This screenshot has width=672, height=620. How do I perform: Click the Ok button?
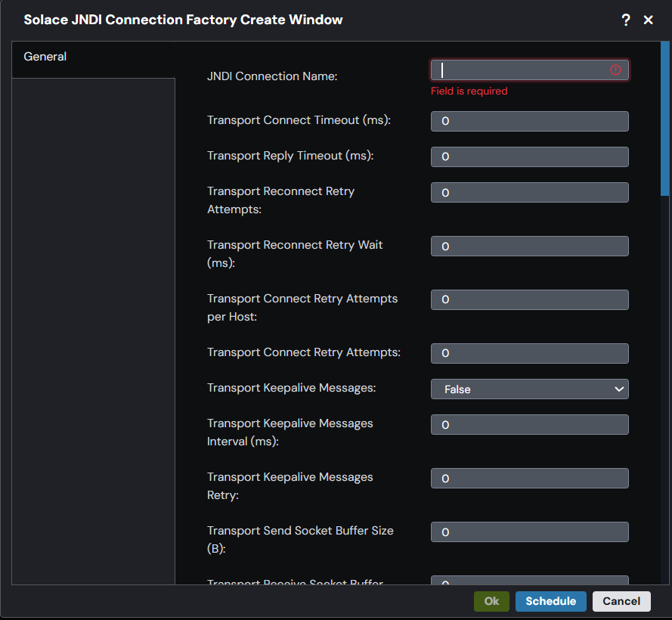491,601
